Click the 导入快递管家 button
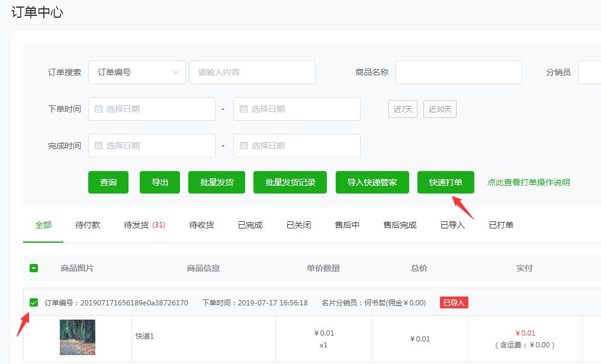The height and width of the screenshot is (364, 601). pyautogui.click(x=372, y=182)
